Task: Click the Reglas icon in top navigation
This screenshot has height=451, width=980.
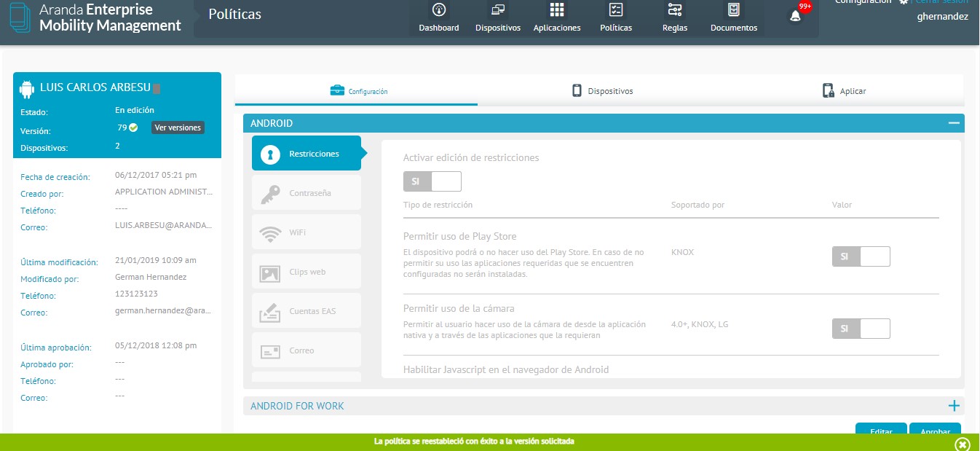Action: (675, 10)
